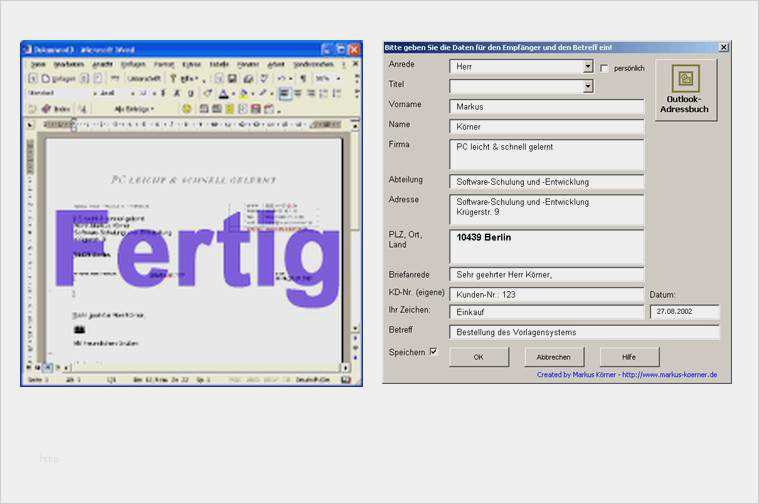This screenshot has height=504, width=759.
Task: Open the Alle Einträge dropdown in Word
Action: tap(134, 109)
